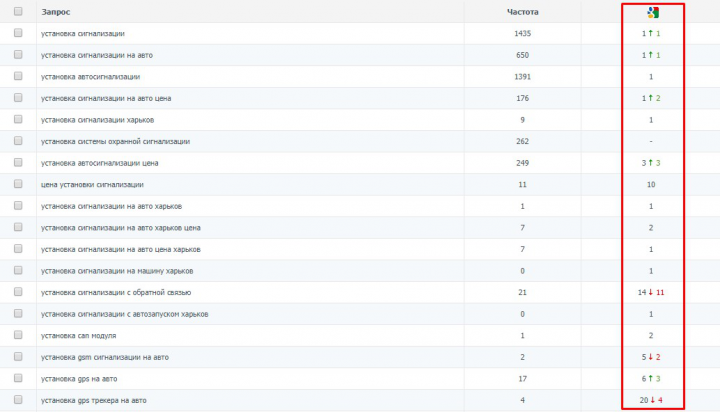Click position '5 ↓ 2' in Google column
The width and height of the screenshot is (720, 412).
pos(651,357)
